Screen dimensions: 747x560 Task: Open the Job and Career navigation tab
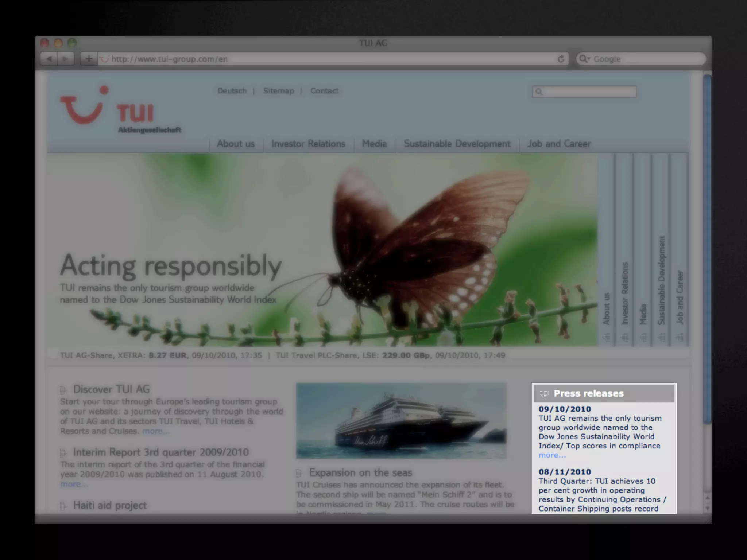coord(559,144)
